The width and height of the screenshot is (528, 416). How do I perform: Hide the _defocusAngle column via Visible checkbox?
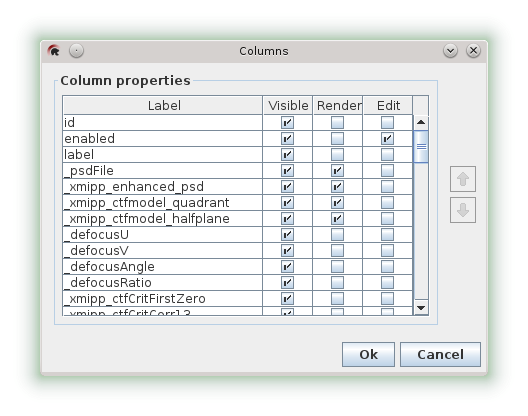[287, 266]
